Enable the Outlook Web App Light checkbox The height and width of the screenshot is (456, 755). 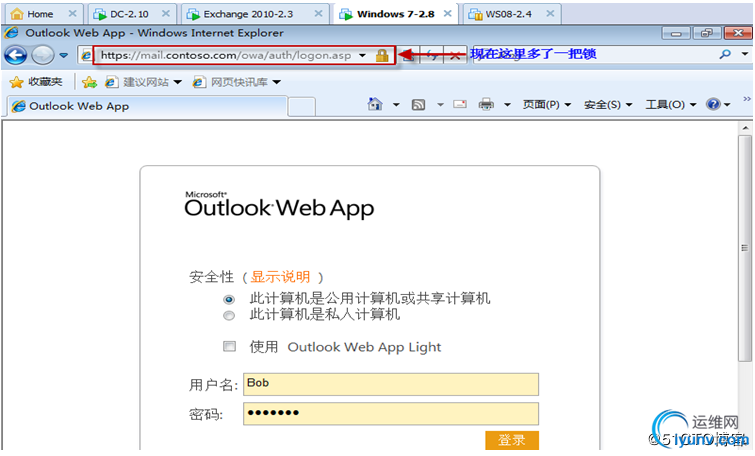tap(229, 346)
